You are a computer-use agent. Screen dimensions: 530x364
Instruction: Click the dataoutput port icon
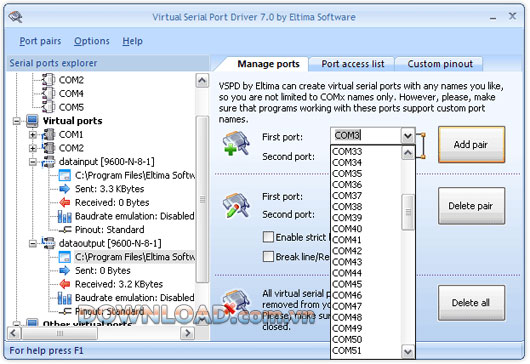48,243
